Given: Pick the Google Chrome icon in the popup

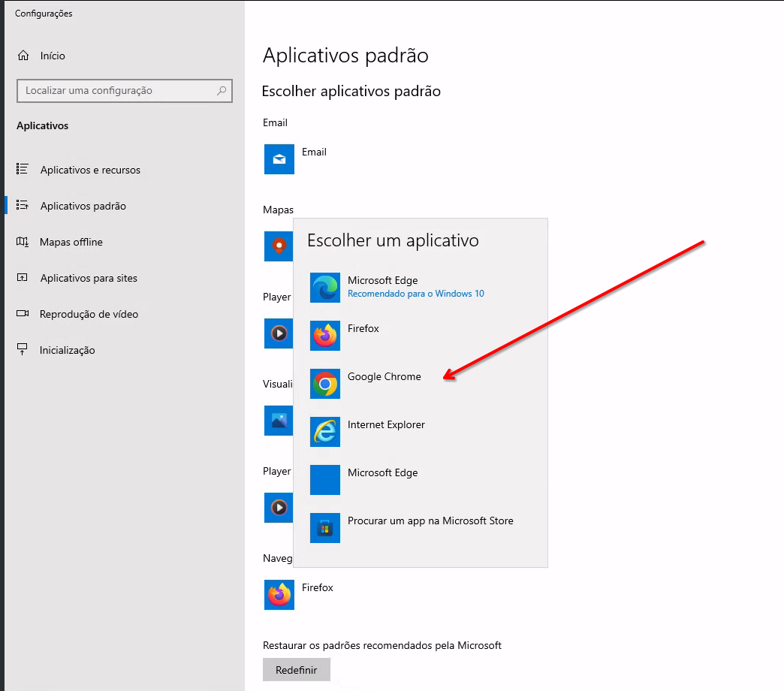Looking at the screenshot, I should [325, 384].
